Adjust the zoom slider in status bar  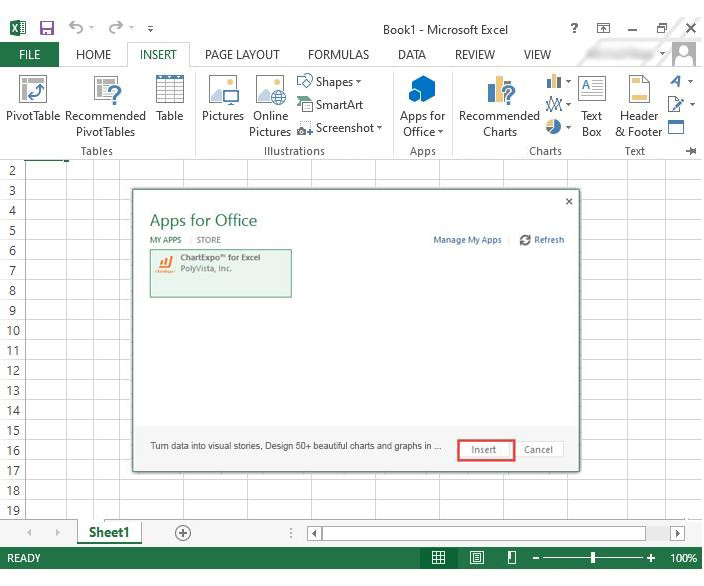point(593,558)
